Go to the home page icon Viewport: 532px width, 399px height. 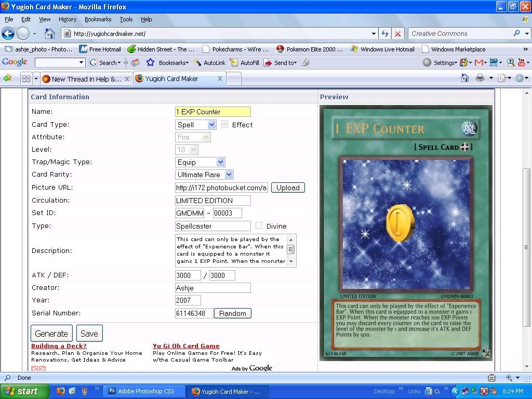tap(49, 34)
